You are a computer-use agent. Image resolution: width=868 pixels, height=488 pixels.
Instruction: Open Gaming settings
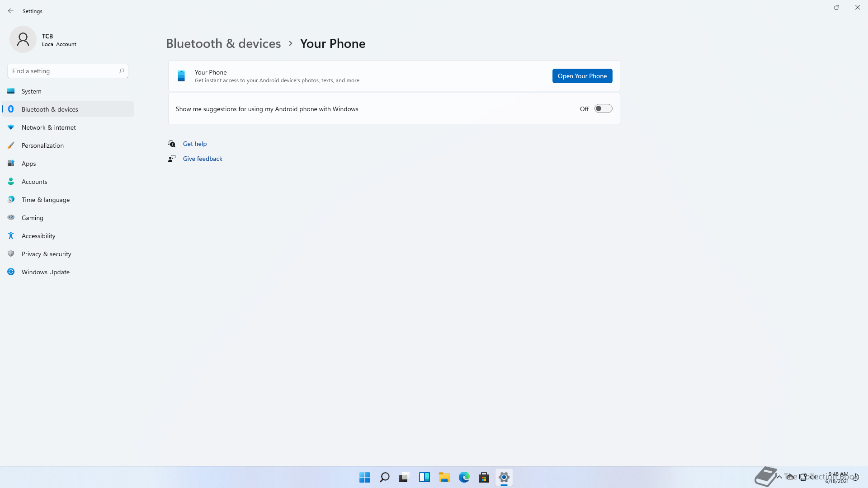pyautogui.click(x=68, y=218)
